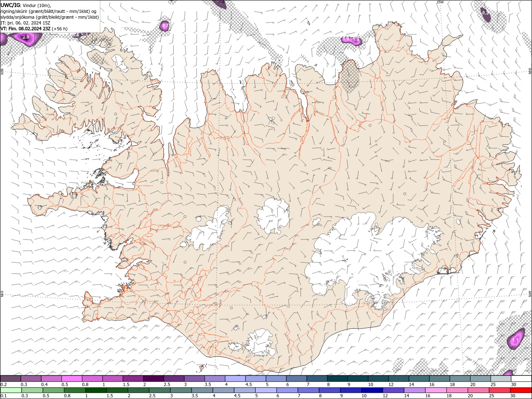
Task: Choose the orchid 1 swatch in upper legend
Action: [113, 379]
